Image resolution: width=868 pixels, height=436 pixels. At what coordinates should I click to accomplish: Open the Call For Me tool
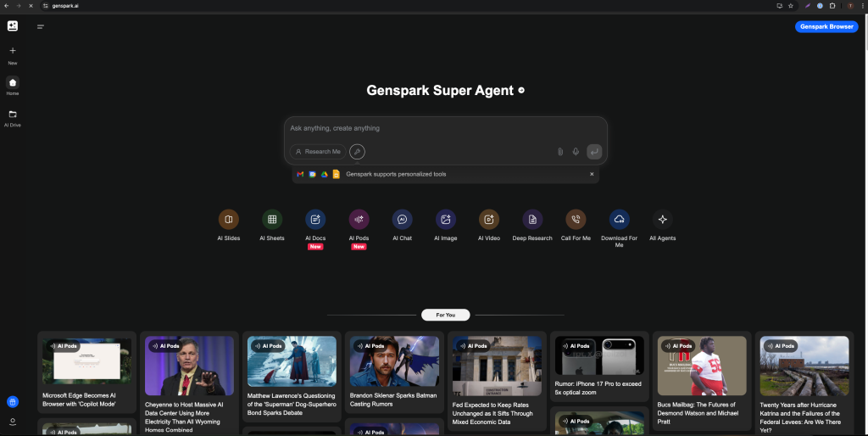576,220
